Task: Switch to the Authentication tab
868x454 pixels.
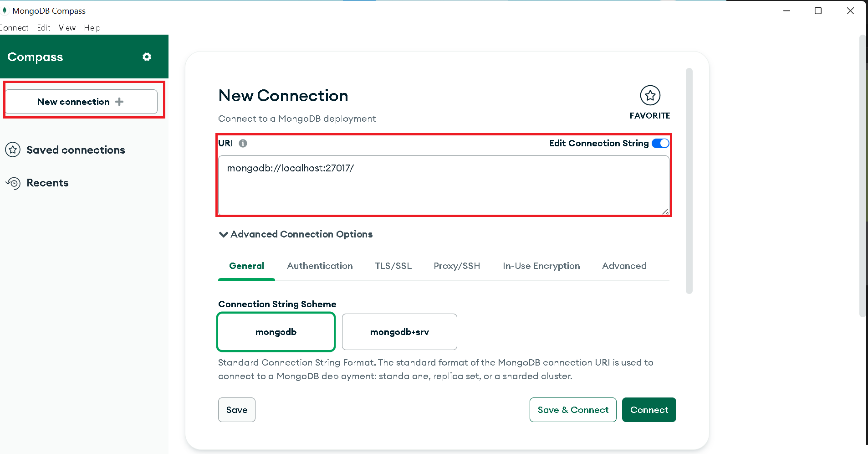Action: pos(320,266)
